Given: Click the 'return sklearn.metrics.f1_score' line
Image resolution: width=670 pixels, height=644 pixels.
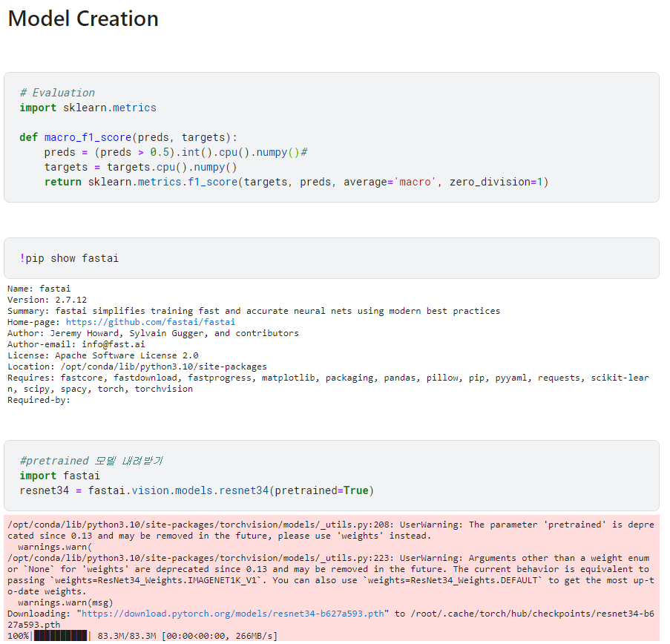Looking at the screenshot, I should tap(297, 182).
